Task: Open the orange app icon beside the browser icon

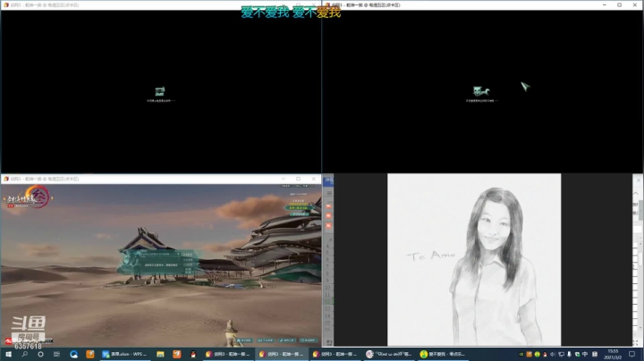Action: click(x=90, y=354)
